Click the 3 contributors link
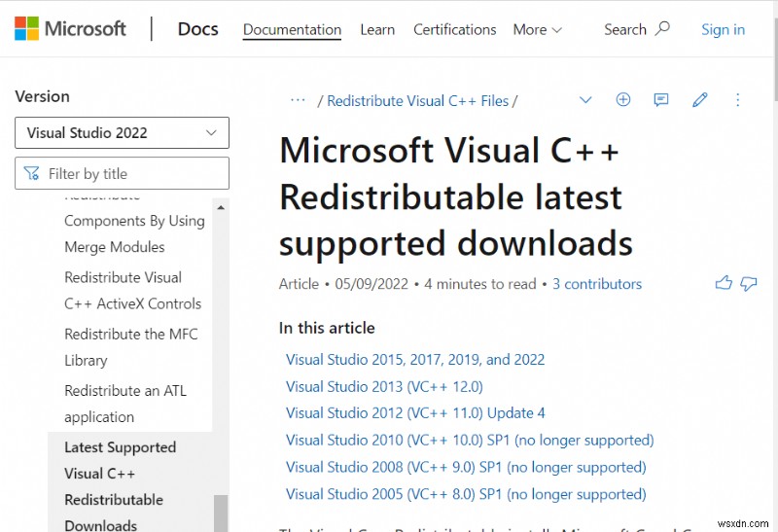 pos(597,284)
